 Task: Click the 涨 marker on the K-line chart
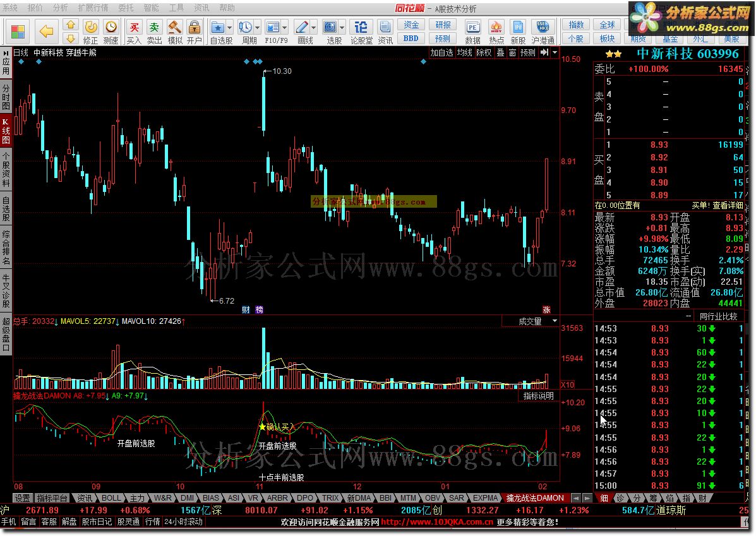(x=546, y=310)
